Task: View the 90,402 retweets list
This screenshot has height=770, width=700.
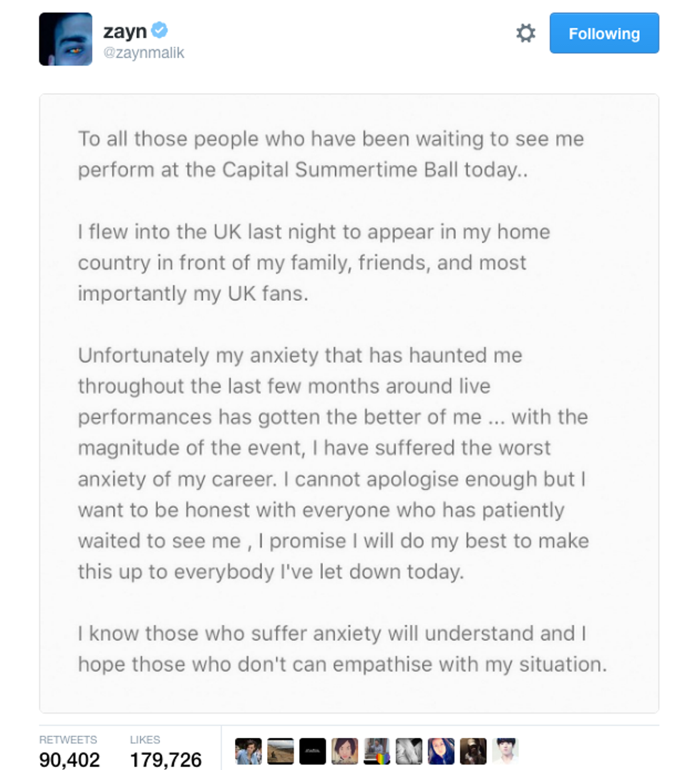Action: (69, 752)
